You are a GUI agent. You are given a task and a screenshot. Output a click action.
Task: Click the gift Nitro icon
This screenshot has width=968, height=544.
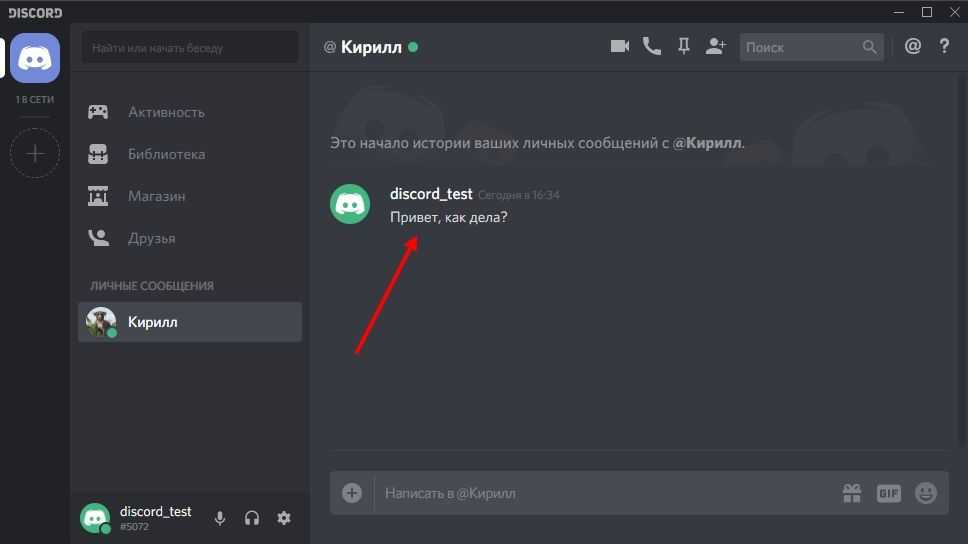tap(851, 493)
